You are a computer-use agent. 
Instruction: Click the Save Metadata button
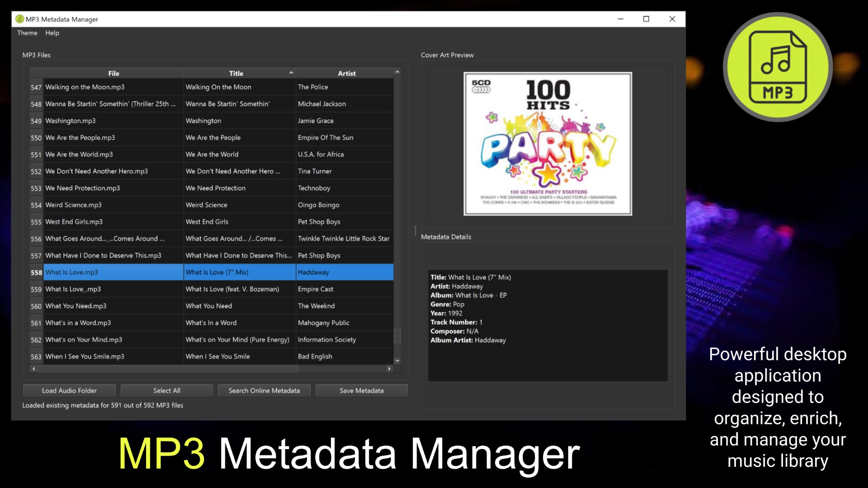point(361,390)
